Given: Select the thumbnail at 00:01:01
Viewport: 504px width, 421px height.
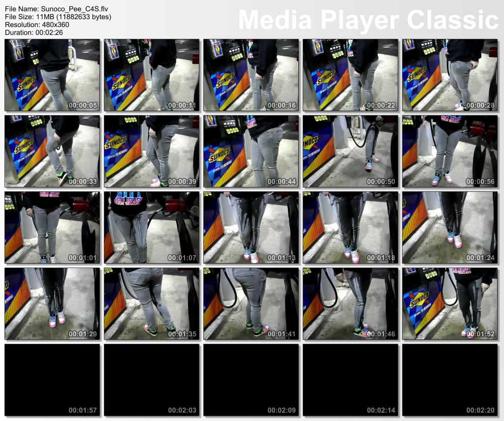Looking at the screenshot, I should coord(52,227).
